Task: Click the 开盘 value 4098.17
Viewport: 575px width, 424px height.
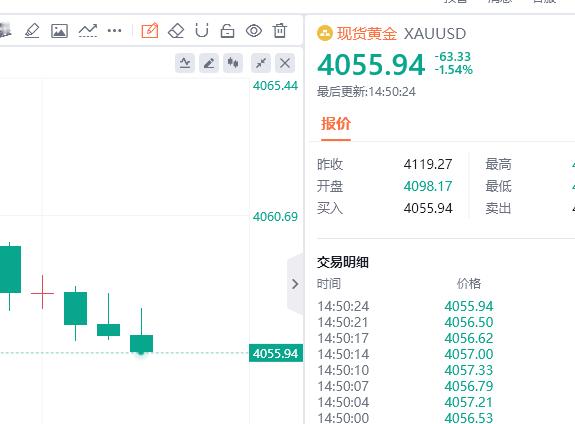Action: [428, 186]
